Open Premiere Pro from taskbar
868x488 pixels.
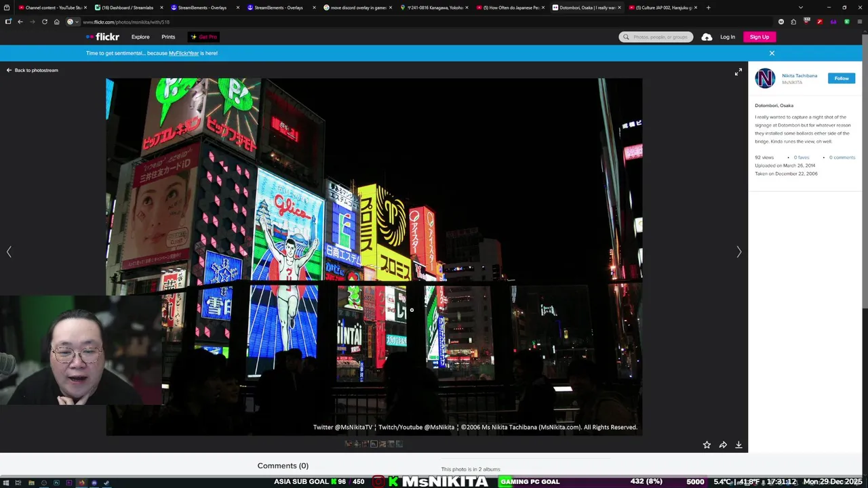(x=68, y=483)
